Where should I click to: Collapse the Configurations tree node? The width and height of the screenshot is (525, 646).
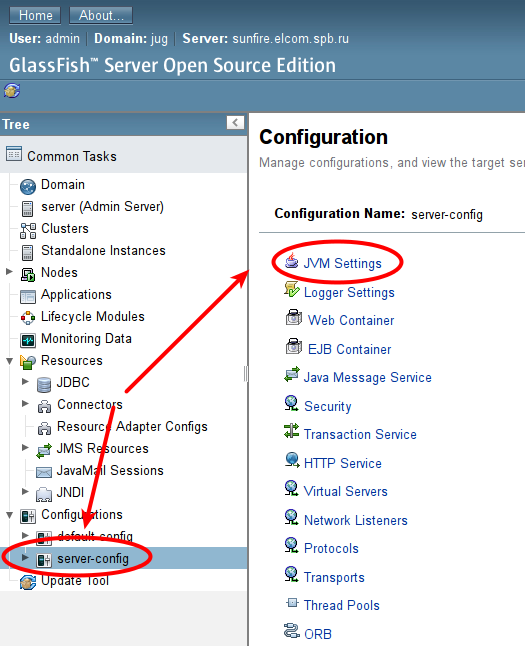[x=9, y=515]
